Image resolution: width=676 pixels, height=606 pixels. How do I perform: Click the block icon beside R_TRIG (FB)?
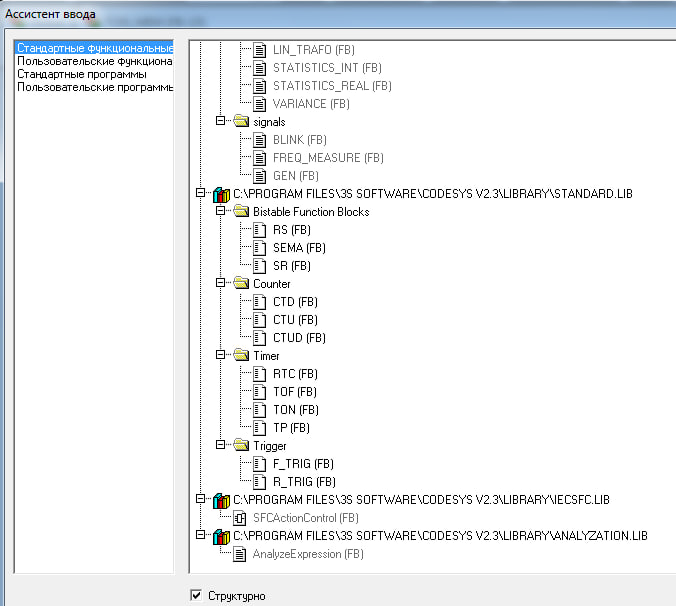click(260, 482)
